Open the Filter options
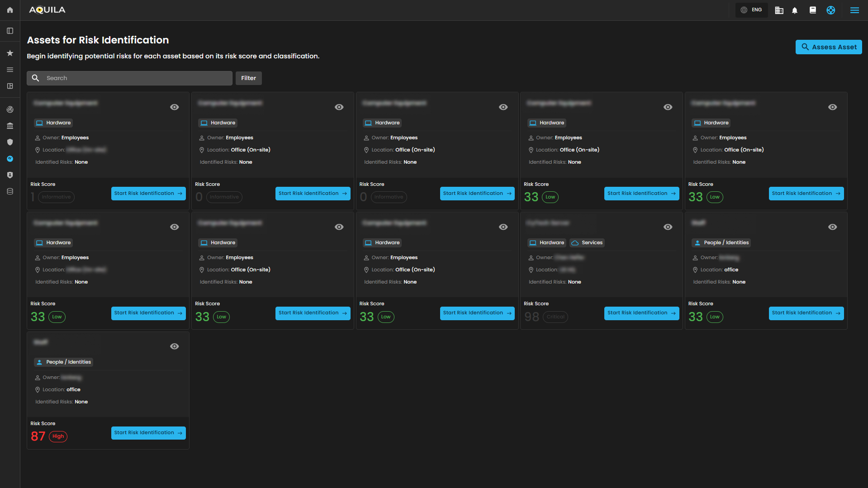Screen dimensions: 868x488 248,78
